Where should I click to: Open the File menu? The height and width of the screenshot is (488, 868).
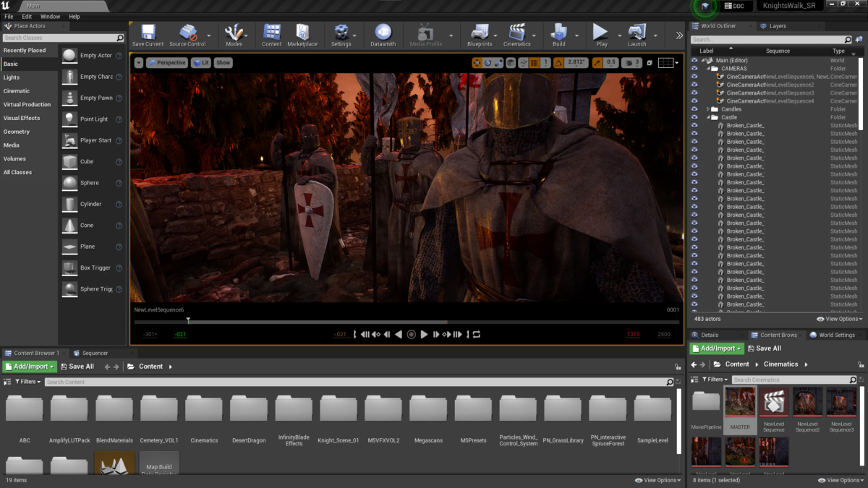click(x=8, y=16)
